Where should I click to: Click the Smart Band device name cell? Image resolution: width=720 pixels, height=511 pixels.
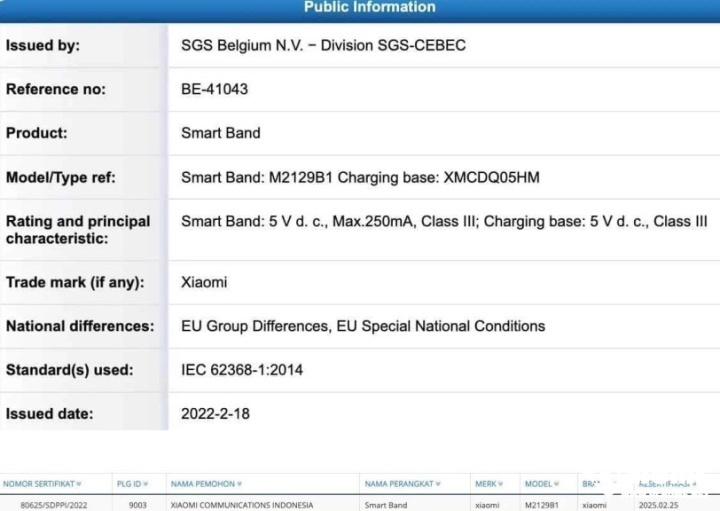point(386,505)
